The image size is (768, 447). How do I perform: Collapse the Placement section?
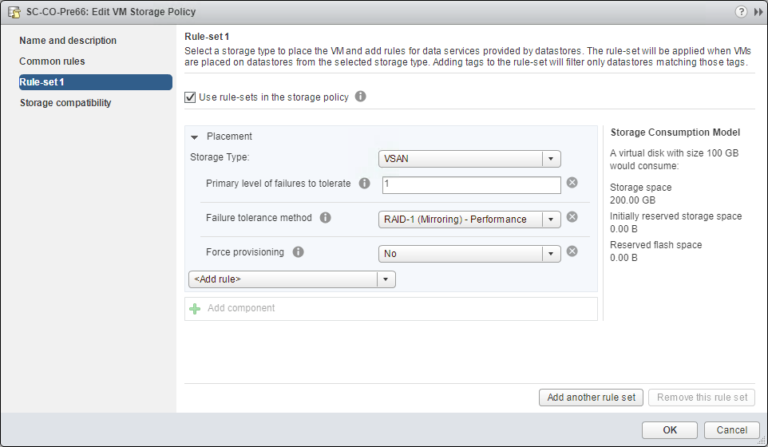[x=195, y=136]
